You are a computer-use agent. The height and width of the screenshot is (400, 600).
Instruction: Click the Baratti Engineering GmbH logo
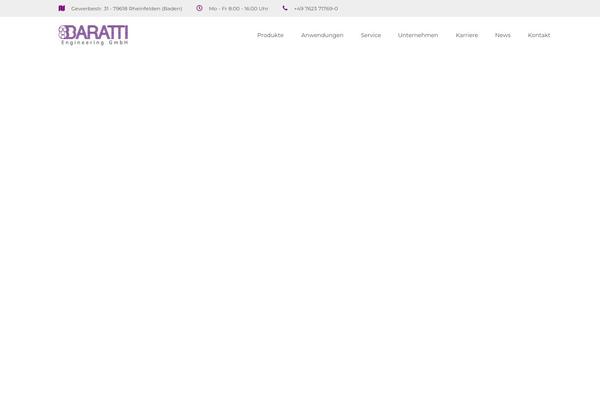93,35
